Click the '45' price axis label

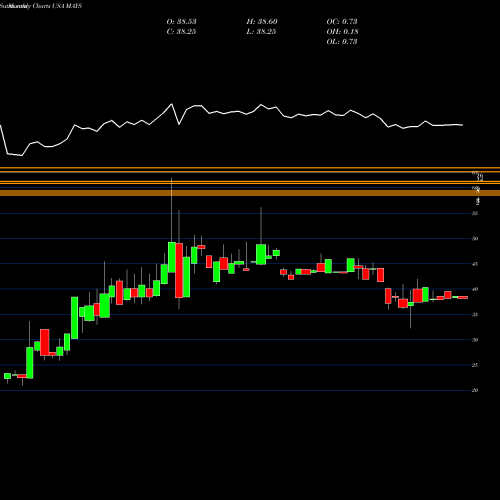click(x=475, y=264)
